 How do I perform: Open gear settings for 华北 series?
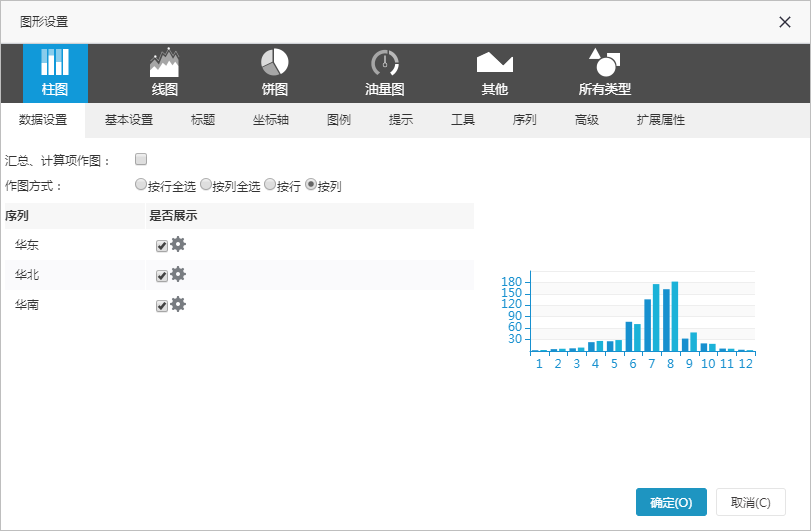(x=178, y=274)
